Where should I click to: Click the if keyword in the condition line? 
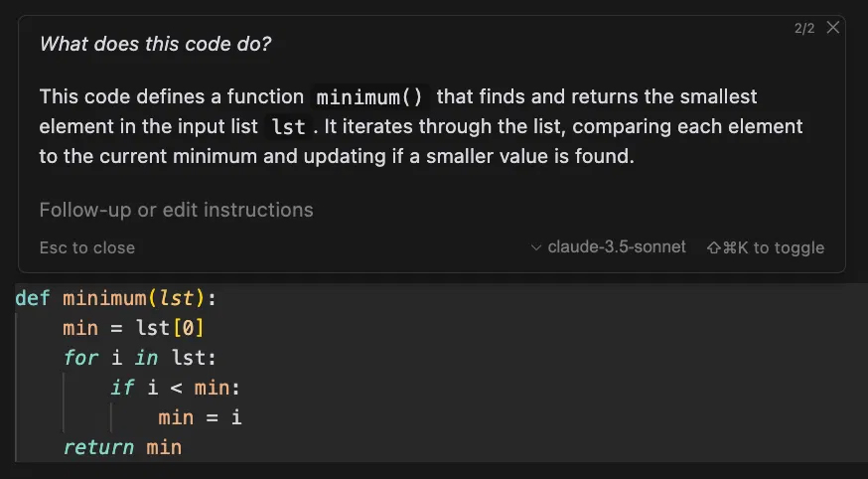(x=121, y=388)
